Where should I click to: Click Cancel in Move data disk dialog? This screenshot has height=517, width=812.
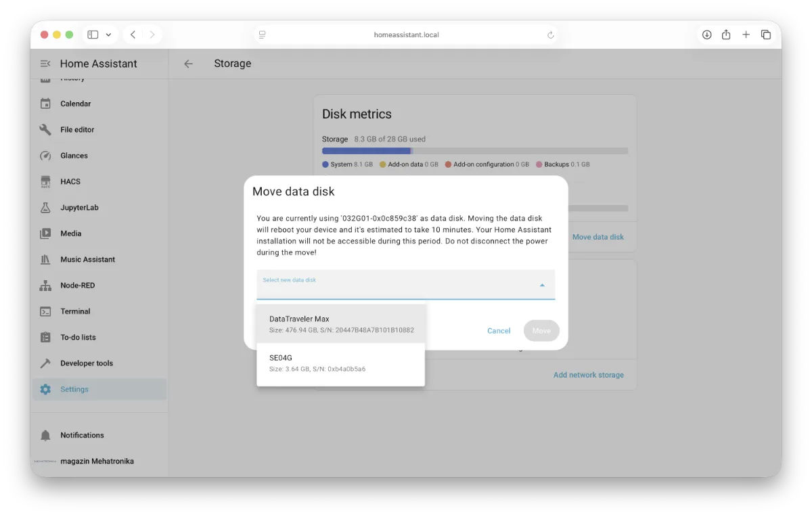[x=499, y=331]
